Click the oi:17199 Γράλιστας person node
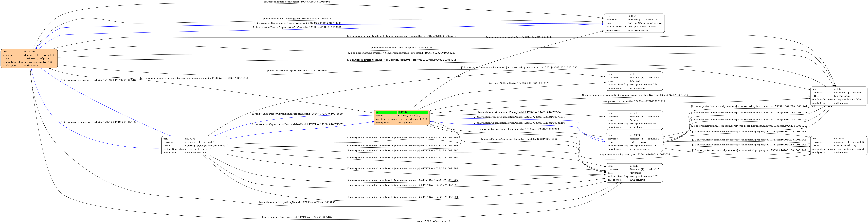Screen dimensions: 868x224 (29, 59)
